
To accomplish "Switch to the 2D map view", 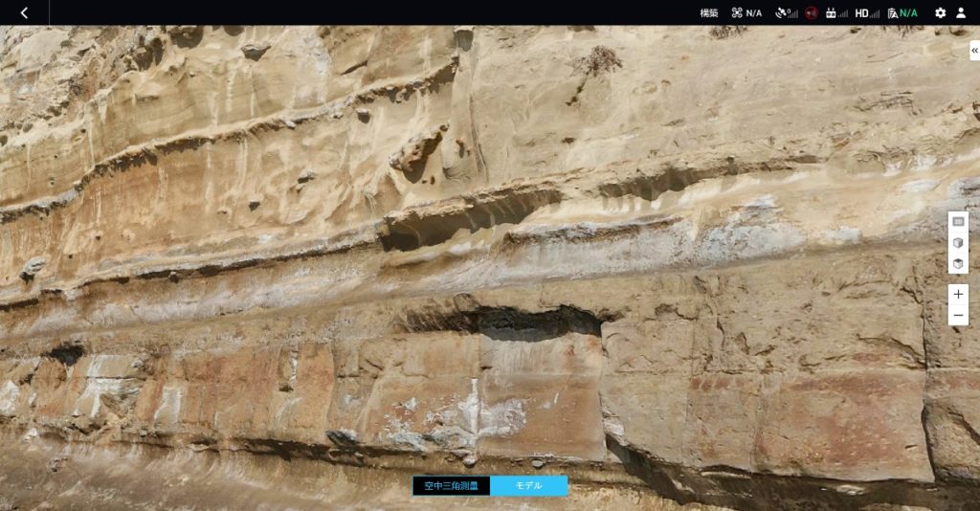I will [x=958, y=222].
